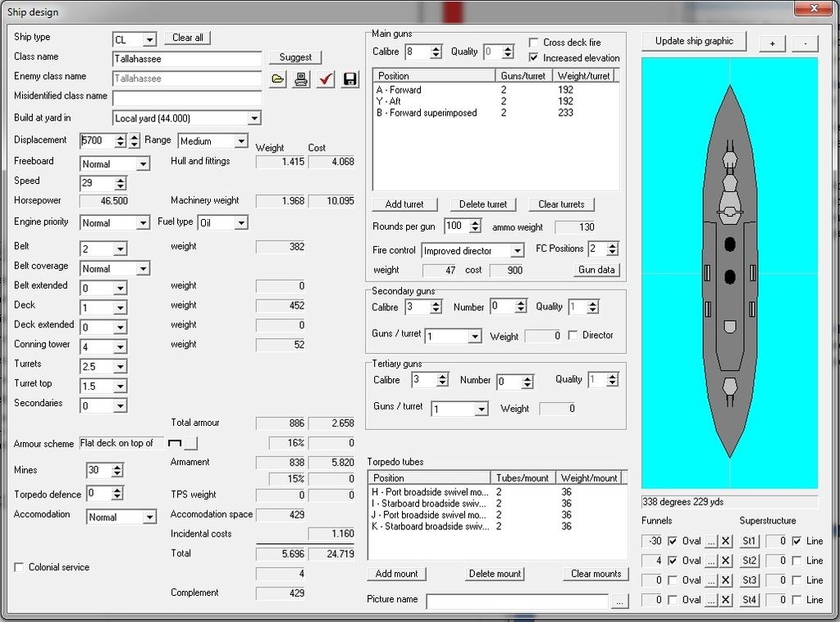Viewport: 840px width, 622px height.
Task: Browse for a picture name with the ellipsis button
Action: click(619, 601)
